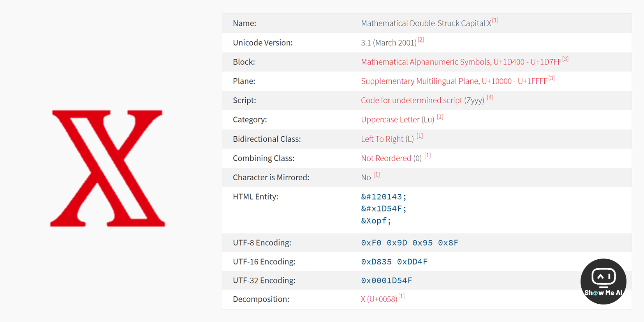The image size is (644, 322).
Task: Click the 'UTF-8 Encoding:' label
Action: click(x=262, y=243)
